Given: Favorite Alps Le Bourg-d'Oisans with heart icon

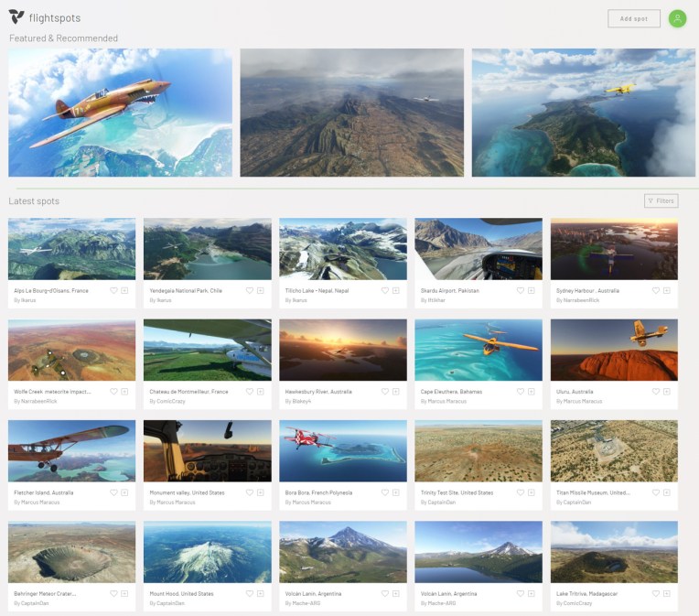Looking at the screenshot, I should (x=114, y=290).
